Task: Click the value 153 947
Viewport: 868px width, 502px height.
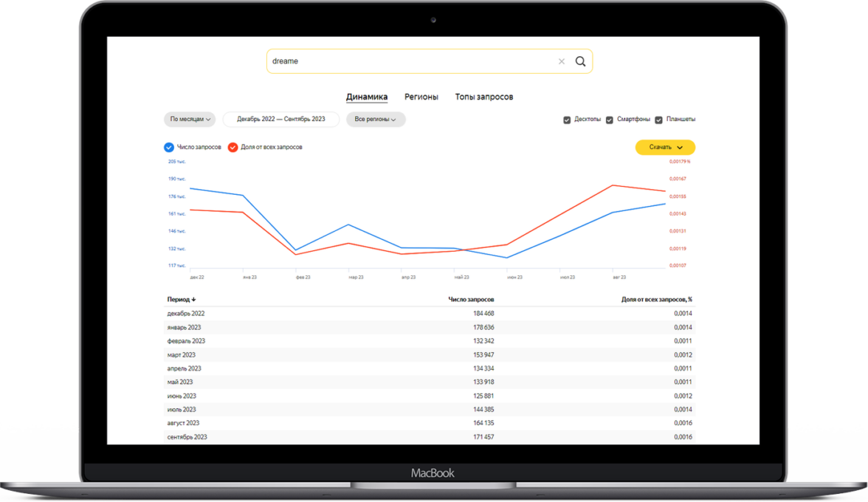Action: coord(483,355)
